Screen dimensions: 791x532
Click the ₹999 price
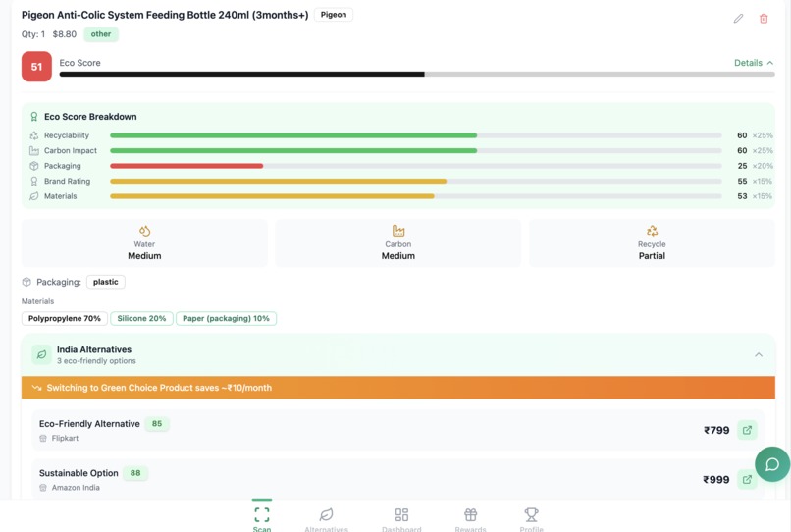tap(716, 480)
